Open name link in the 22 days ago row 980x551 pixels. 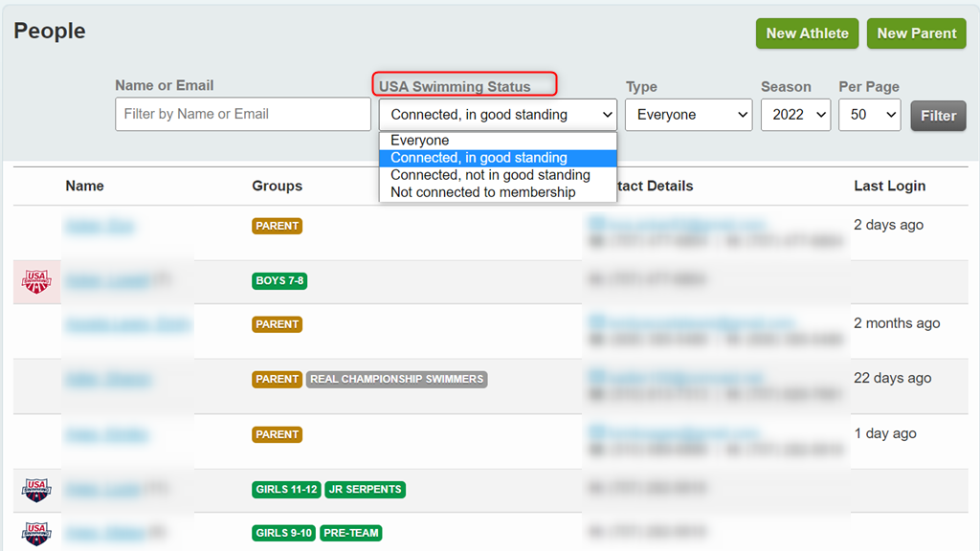(108, 379)
